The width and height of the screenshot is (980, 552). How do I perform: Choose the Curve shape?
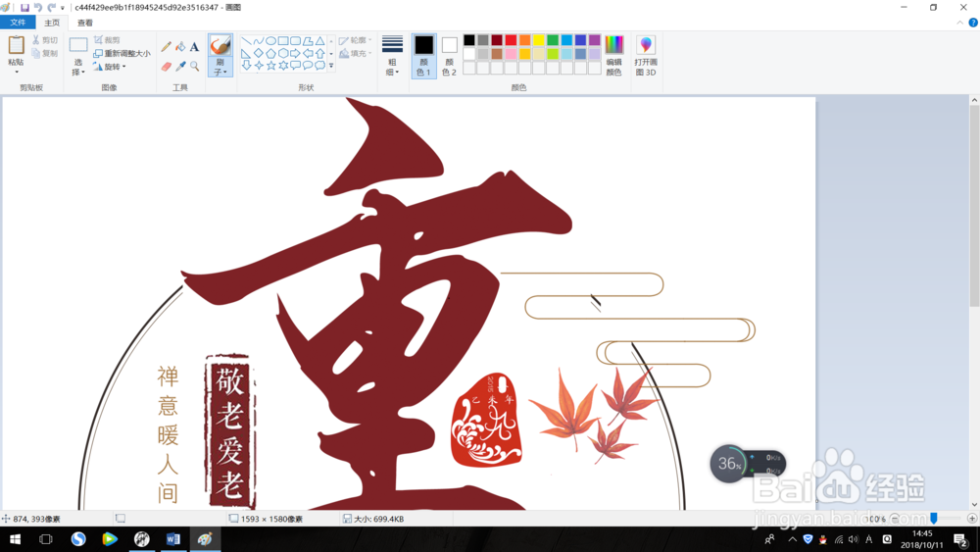tap(259, 40)
